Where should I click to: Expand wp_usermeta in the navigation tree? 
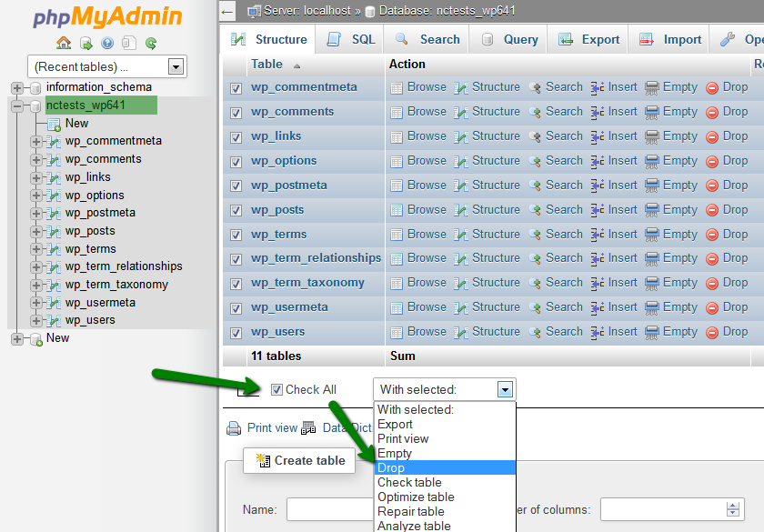click(35, 303)
